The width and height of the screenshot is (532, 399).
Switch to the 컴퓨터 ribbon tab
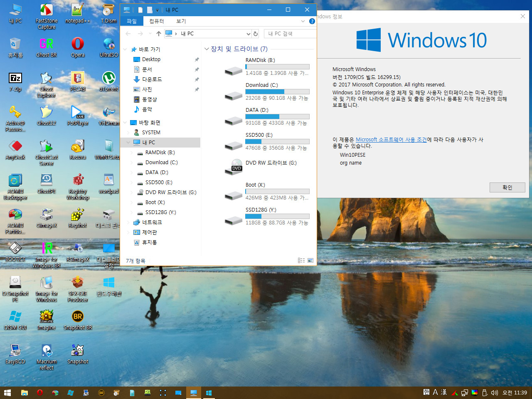[x=157, y=21]
